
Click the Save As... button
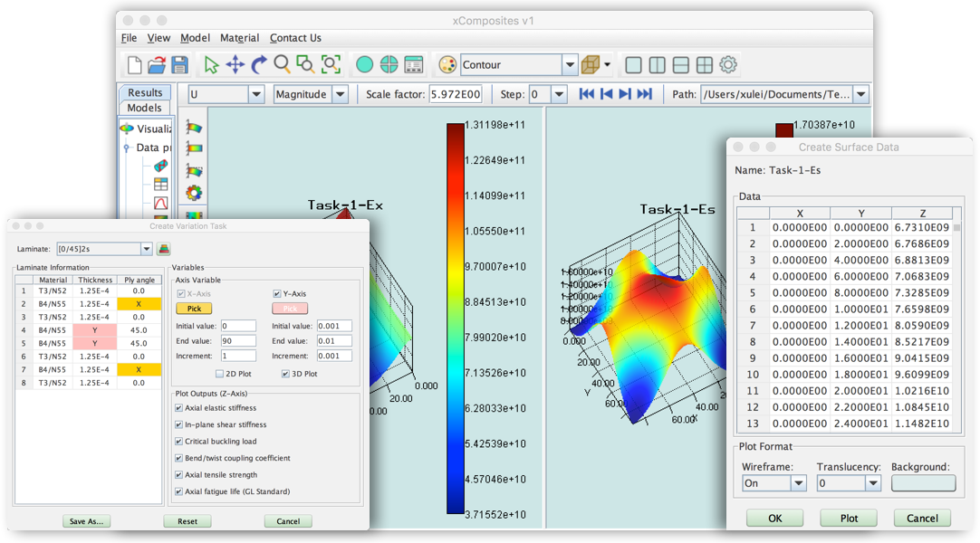click(86, 521)
